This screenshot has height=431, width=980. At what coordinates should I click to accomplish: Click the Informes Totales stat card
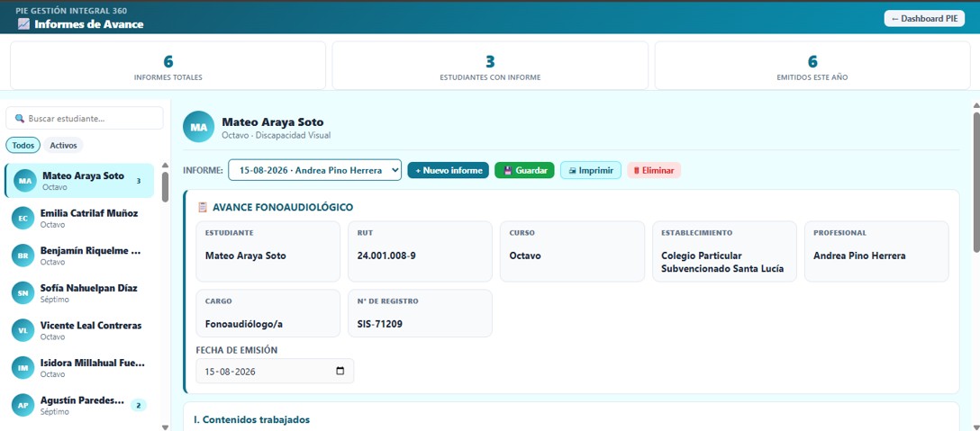(168, 66)
